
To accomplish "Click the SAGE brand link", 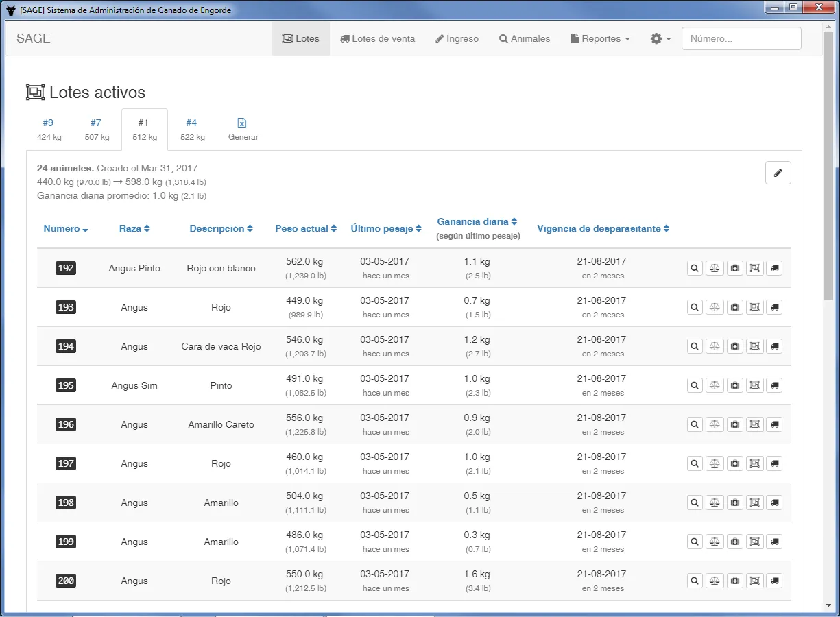I will pos(34,38).
